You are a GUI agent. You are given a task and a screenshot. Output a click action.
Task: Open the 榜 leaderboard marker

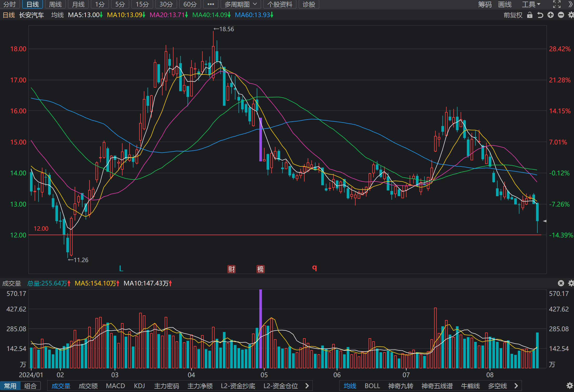tap(260, 269)
